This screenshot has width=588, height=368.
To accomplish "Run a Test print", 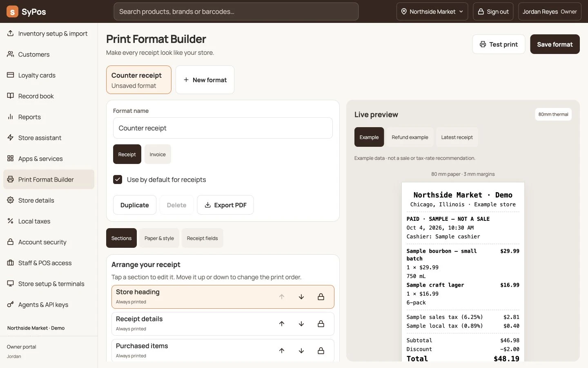I will click(x=499, y=44).
